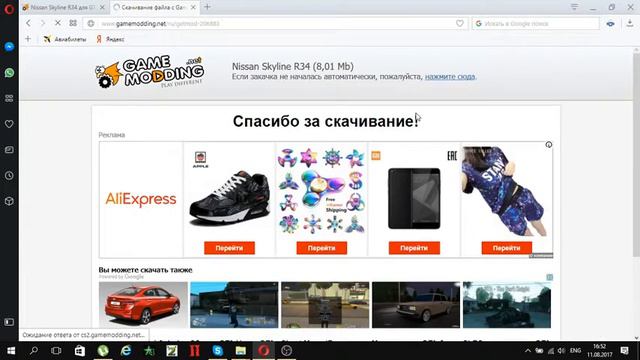This screenshot has width=640, height=360.
Task: Open Task View on the taskbar
Action: pyautogui.click(x=56, y=351)
